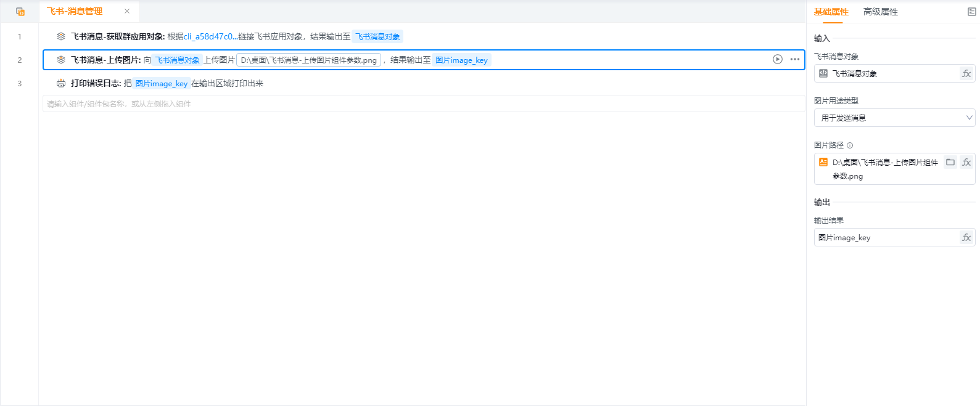980x406 pixels.
Task: Click the 飞书消息对象 variable tag in step 2
Action: (x=177, y=60)
